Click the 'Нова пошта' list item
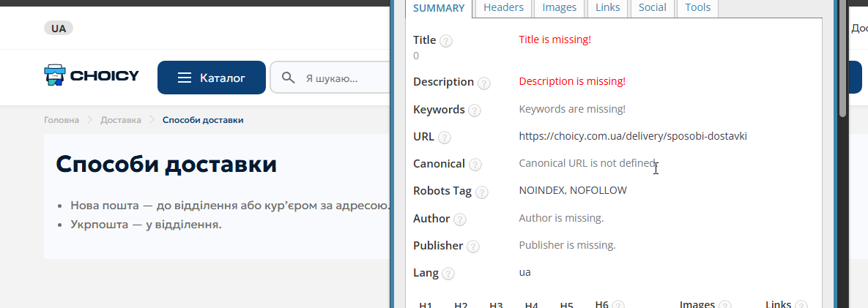 click(230, 206)
